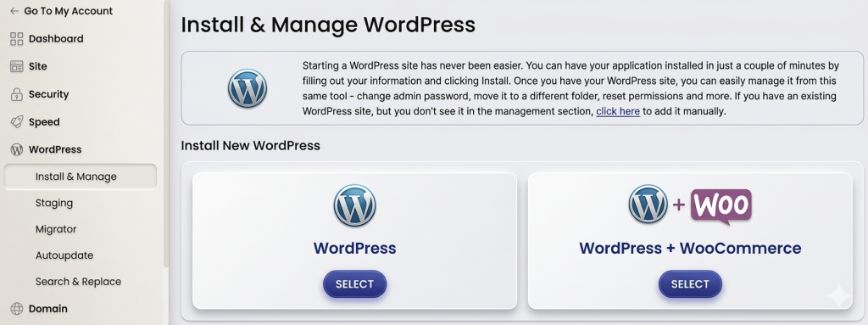Click the WordPress logo icon in sidebar
Viewport: 868px width, 325px height.
click(17, 149)
